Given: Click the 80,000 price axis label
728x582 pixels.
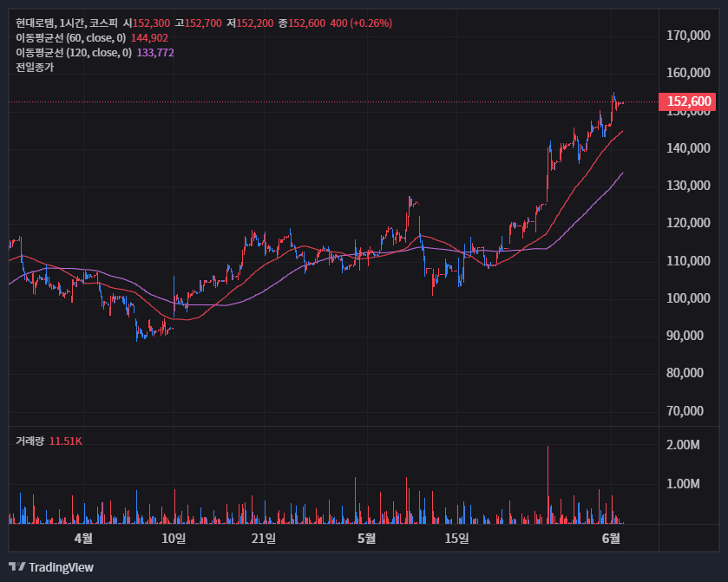Looking at the screenshot, I should pos(685,373).
